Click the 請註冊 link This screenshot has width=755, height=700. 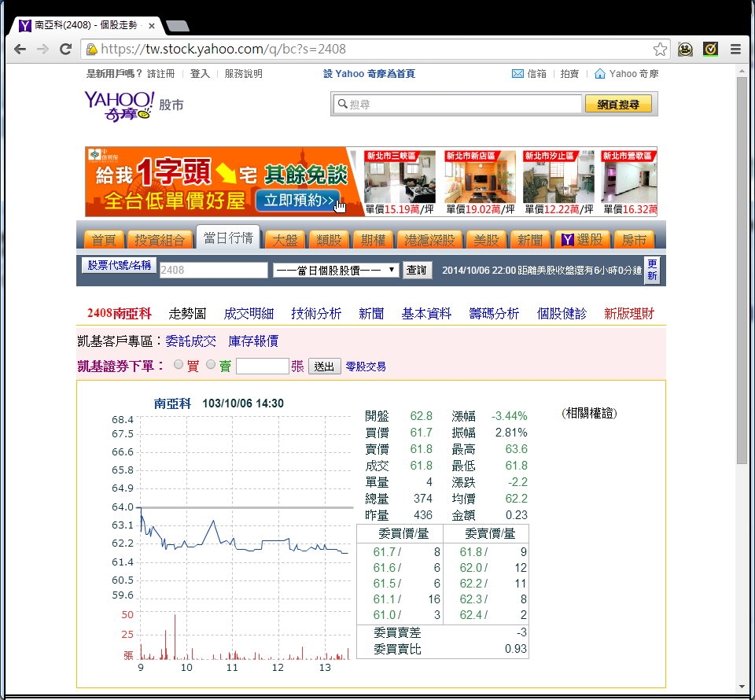coord(160,74)
